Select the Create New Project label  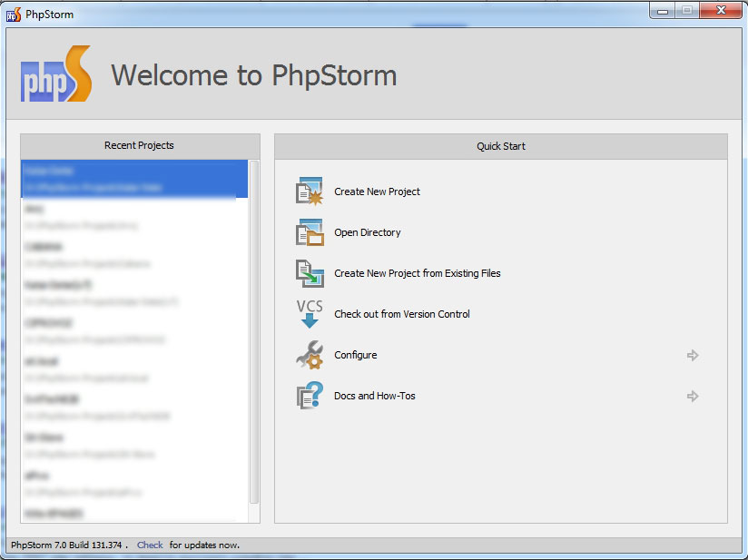377,192
